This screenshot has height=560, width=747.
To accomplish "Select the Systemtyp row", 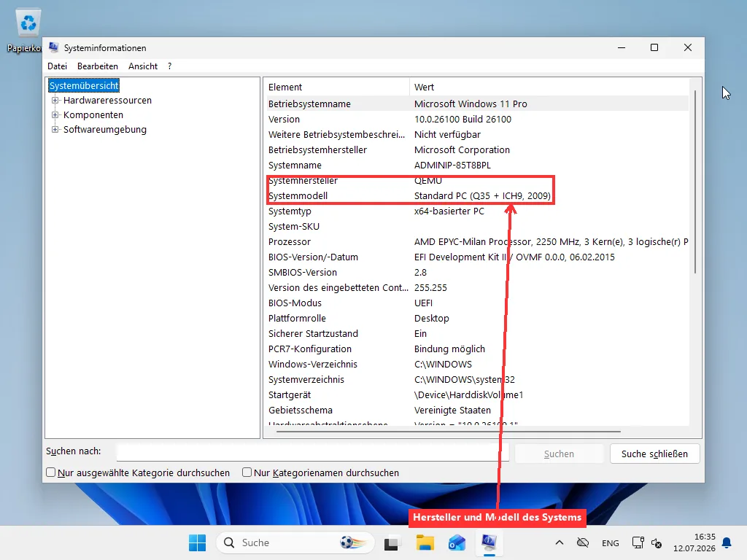I will click(476, 211).
